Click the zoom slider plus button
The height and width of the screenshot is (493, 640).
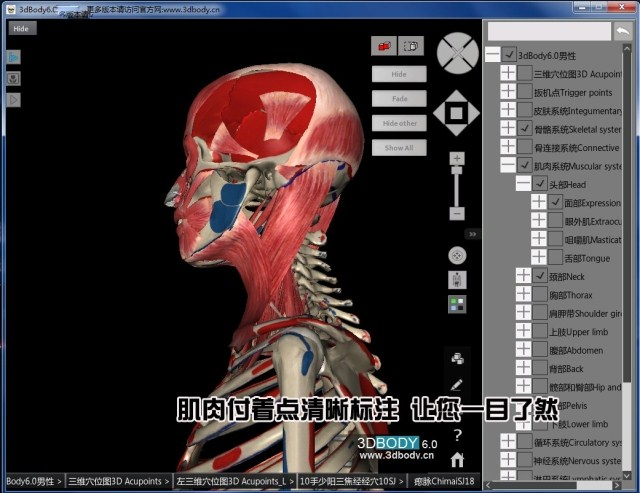point(457,159)
